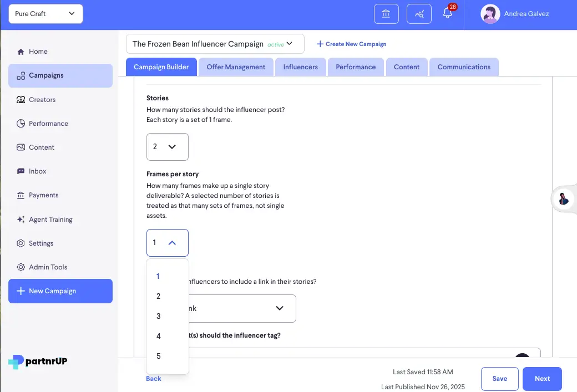Go to Home in the sidebar
Screen dimensions: 577x392
tap(60, 52)
